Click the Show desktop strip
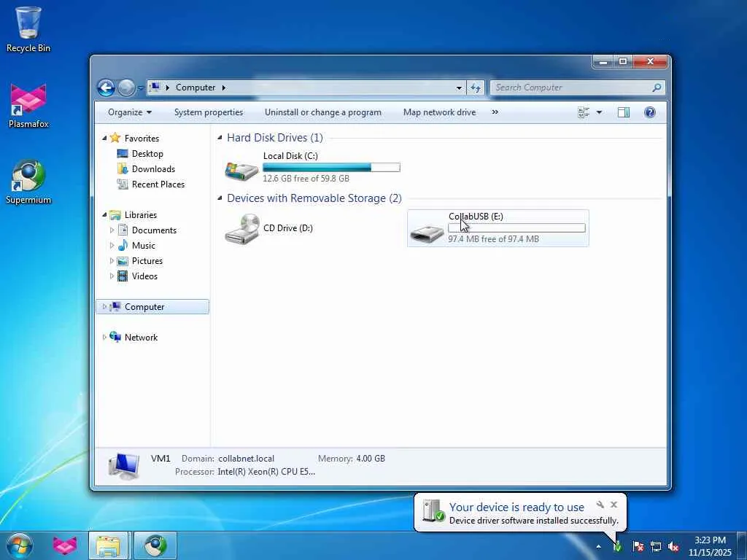Image resolution: width=747 pixels, height=560 pixels. coord(742,546)
